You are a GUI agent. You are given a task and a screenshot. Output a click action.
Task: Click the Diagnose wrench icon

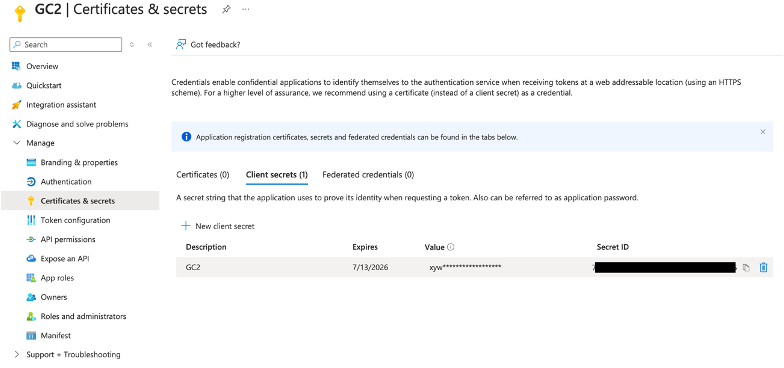click(16, 124)
